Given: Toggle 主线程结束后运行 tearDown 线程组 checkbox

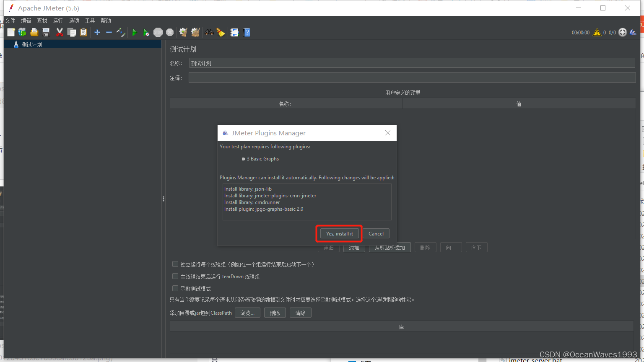Looking at the screenshot, I should (x=175, y=276).
